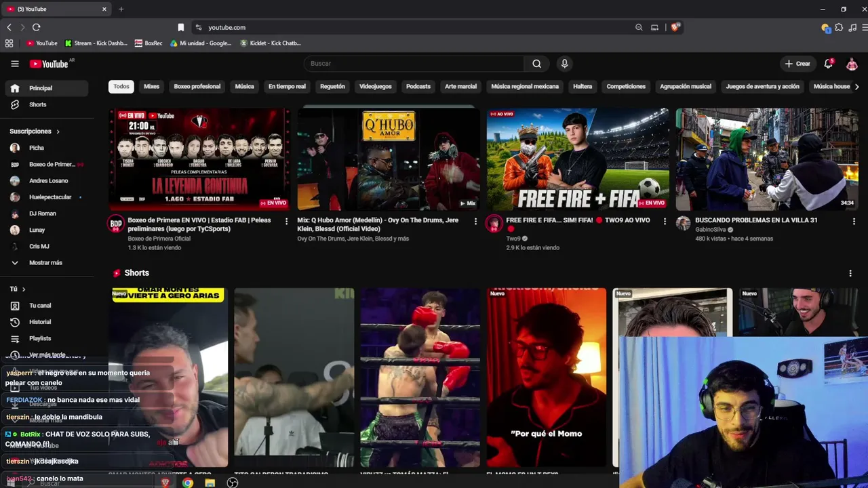The image size is (868, 488).
Task: Open Playlists in the sidebar
Action: click(x=47, y=338)
